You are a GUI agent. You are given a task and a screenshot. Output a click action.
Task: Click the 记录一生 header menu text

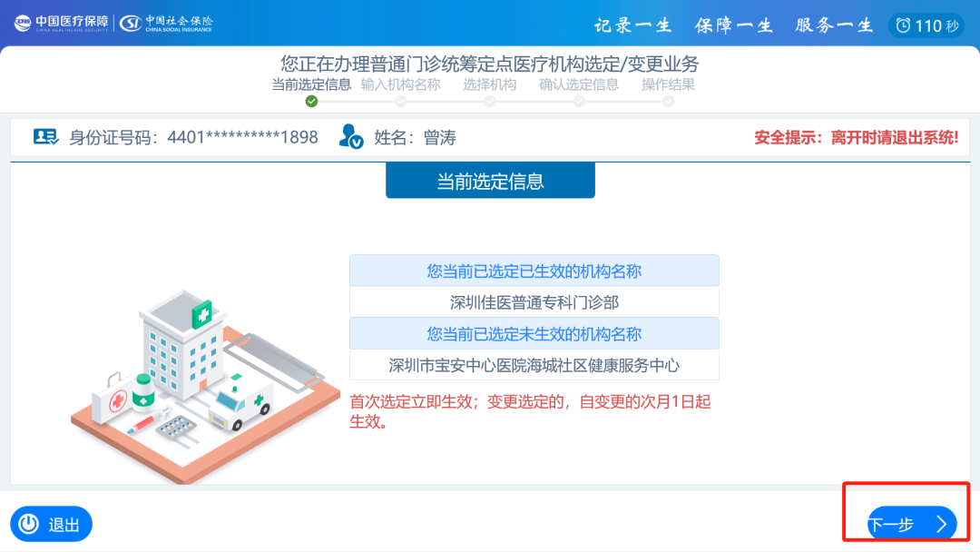[632, 25]
